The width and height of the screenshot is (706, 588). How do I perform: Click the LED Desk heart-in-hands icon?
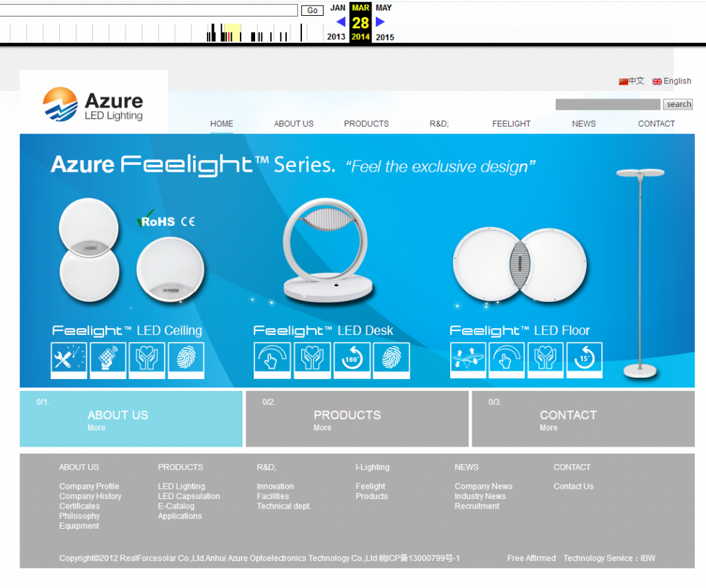click(312, 361)
